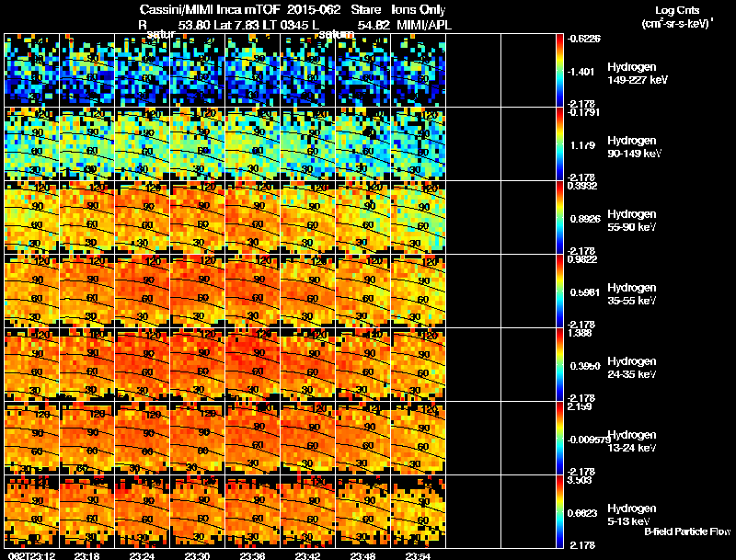Click the Hydrogen 24-35 keV color bar
Image resolution: width=736 pixels, height=560 pixels.
click(559, 364)
